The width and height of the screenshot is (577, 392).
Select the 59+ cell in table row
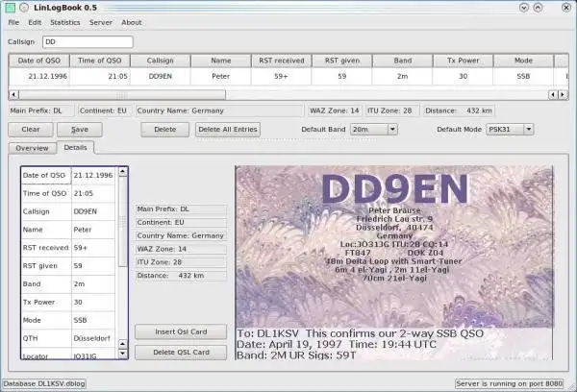click(282, 77)
